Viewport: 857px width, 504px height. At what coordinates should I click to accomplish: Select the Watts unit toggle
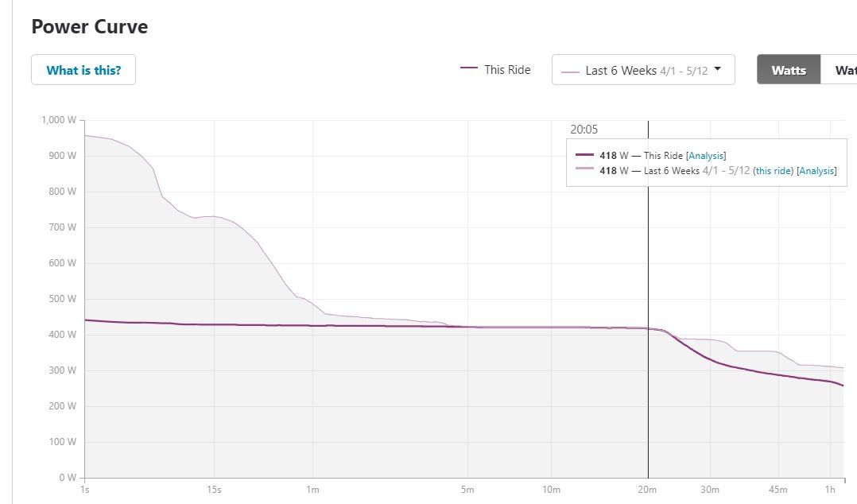pos(788,70)
